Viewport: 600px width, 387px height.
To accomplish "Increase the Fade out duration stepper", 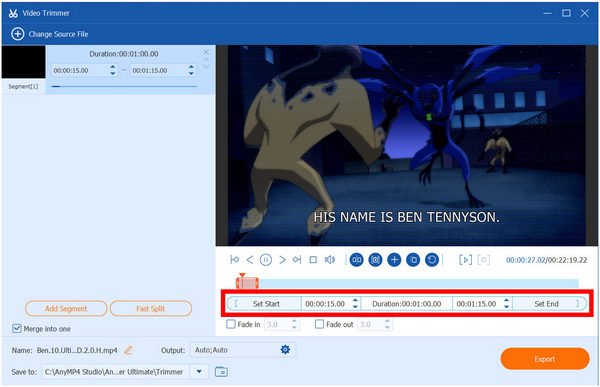I will [387, 322].
